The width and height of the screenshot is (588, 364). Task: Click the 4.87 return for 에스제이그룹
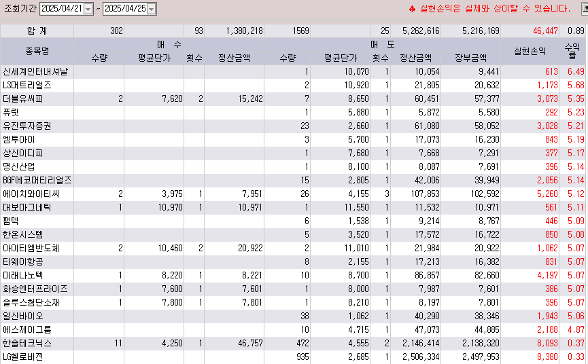(576, 329)
